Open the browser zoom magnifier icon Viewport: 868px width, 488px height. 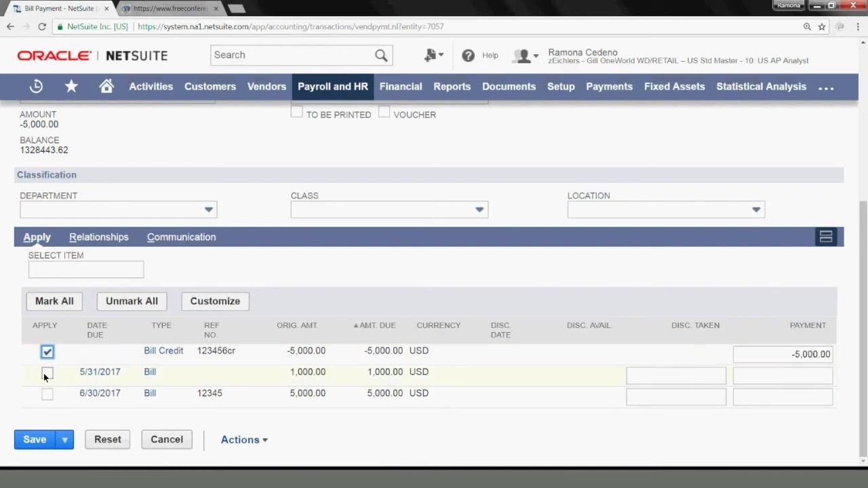tap(807, 26)
